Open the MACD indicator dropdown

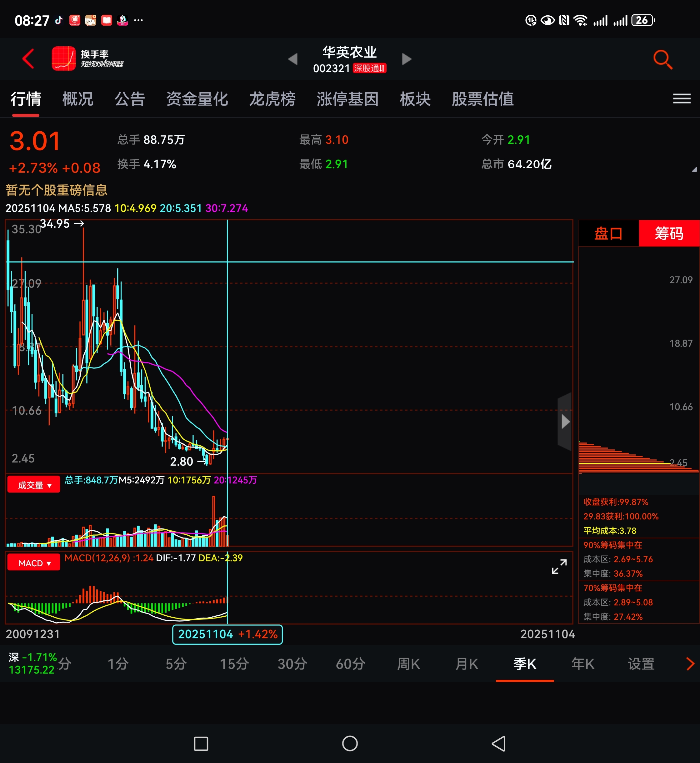coord(34,563)
